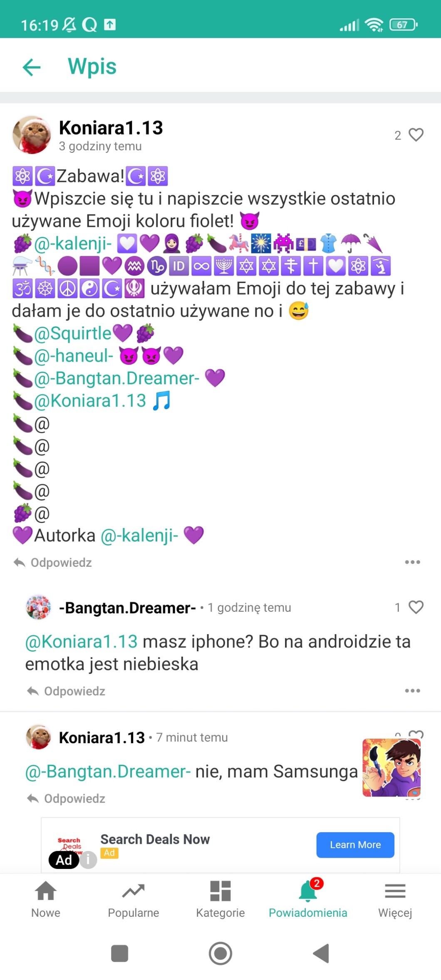
Task: Like the comment by -Bangtan.Dreamer-
Action: pos(416,607)
